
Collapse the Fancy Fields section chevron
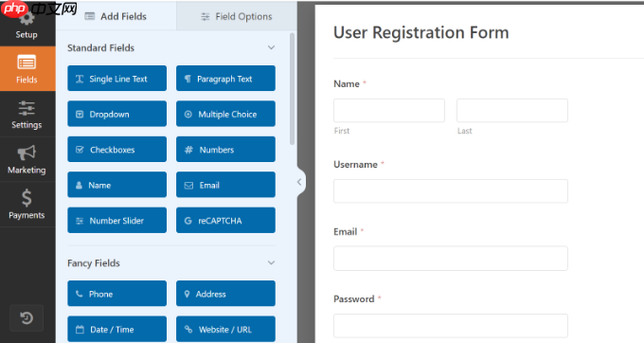tap(271, 262)
